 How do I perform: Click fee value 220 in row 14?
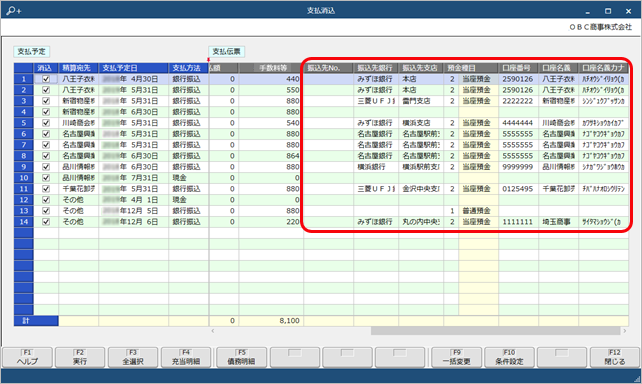(271, 222)
